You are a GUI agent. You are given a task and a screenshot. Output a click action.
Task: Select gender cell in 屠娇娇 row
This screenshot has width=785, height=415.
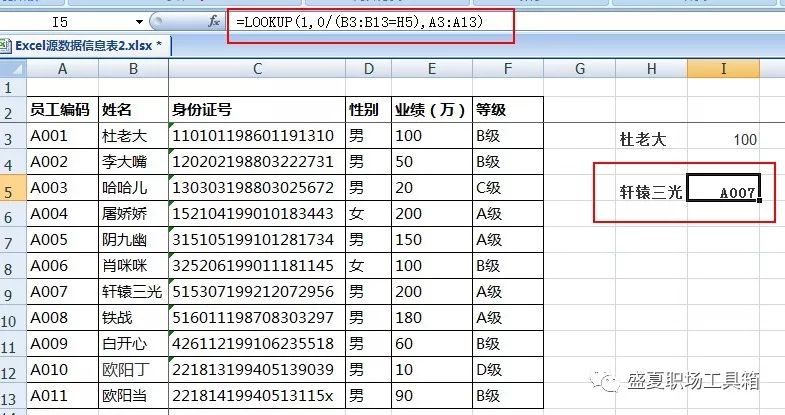368,214
